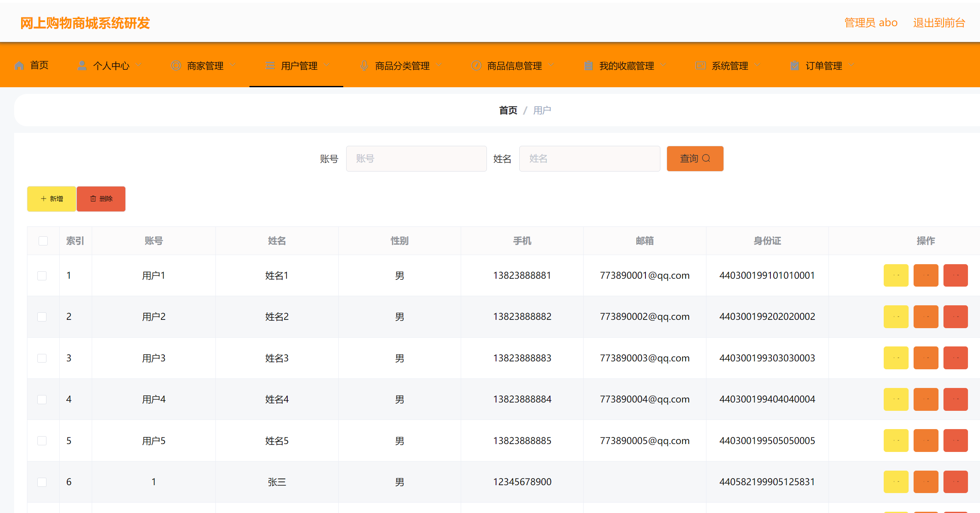The width and height of the screenshot is (980, 513).
Task: Open the 商家管理 menu item
Action: point(205,65)
